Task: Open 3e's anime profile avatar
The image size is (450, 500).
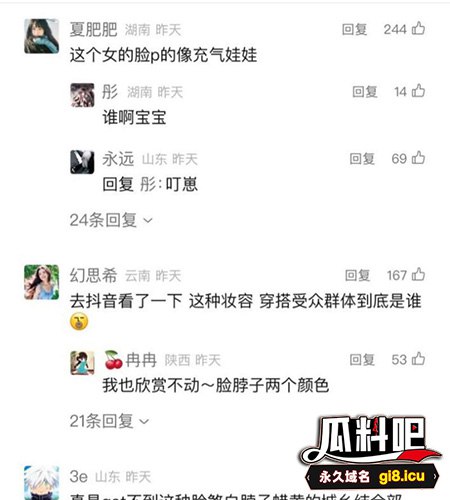Action: click(x=42, y=483)
